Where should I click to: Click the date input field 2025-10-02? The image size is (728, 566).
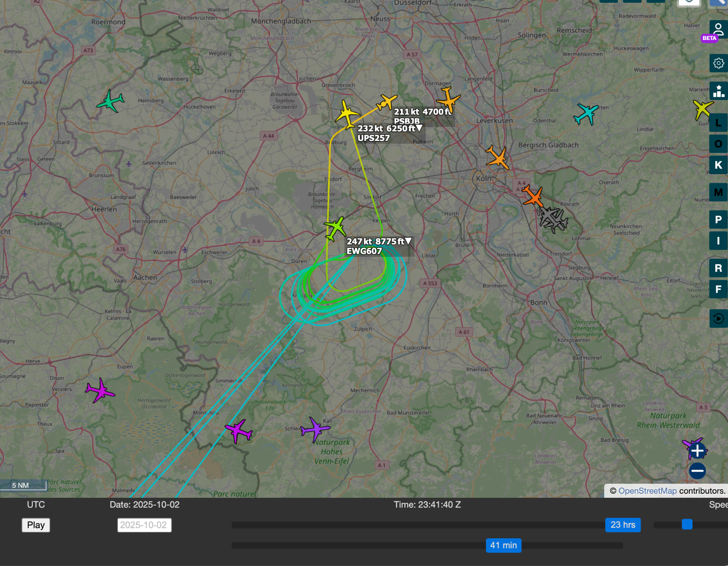click(x=144, y=525)
